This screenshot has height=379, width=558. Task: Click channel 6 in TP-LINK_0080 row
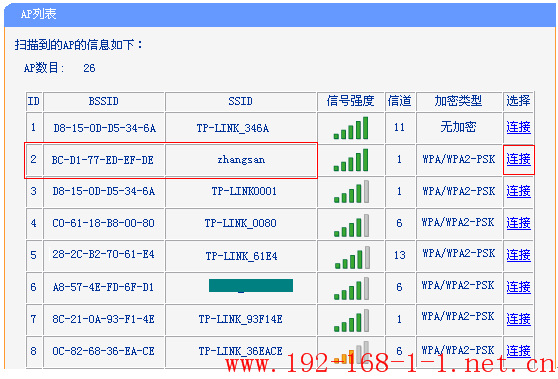tap(399, 223)
